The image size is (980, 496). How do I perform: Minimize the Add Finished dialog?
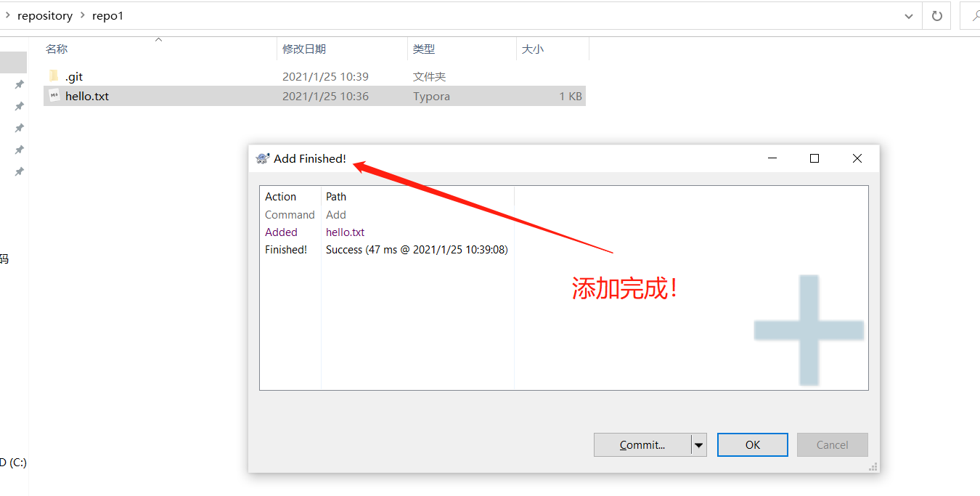tap(772, 158)
